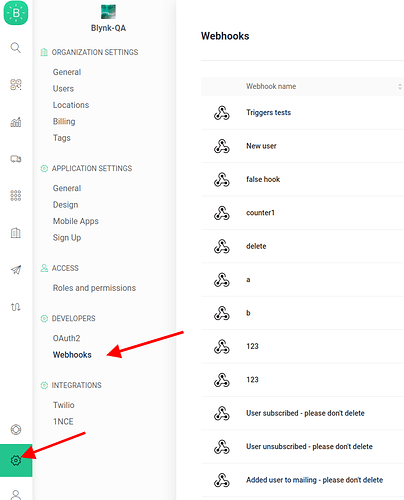Open OAuth2 developer settings
This screenshot has height=500, width=404.
[x=66, y=338]
